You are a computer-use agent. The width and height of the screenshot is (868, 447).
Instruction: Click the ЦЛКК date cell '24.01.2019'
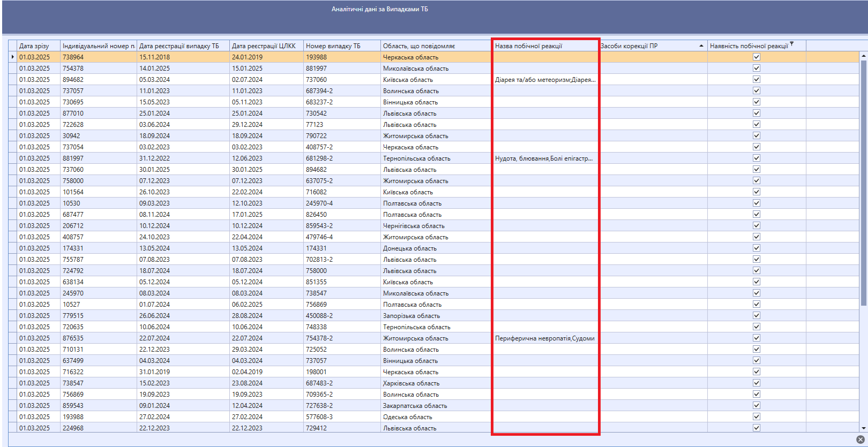point(267,57)
